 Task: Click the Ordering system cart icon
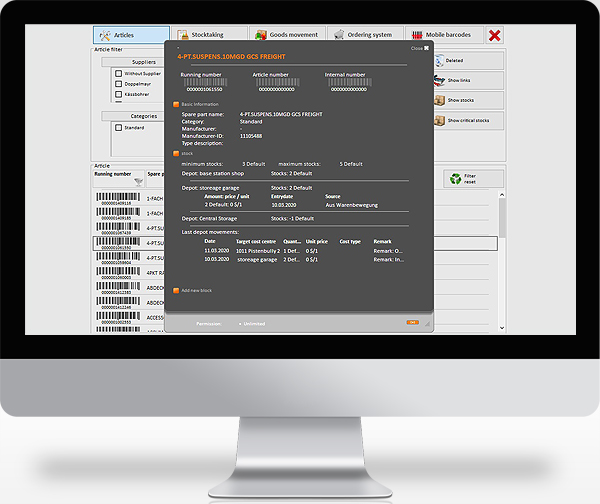(341, 35)
